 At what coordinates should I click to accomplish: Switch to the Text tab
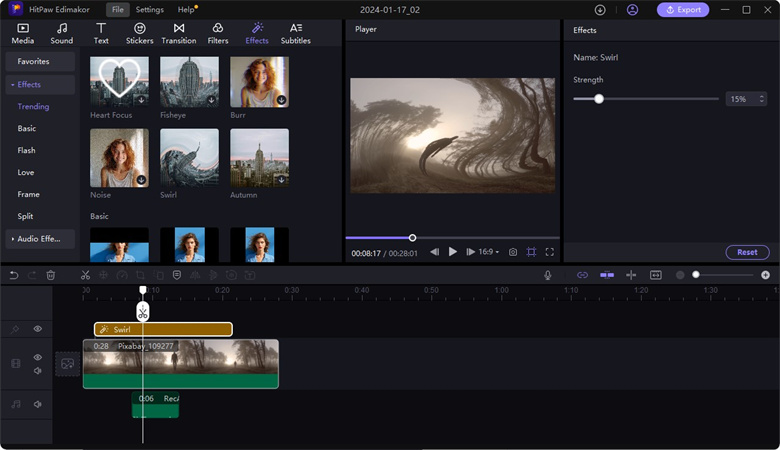click(101, 33)
